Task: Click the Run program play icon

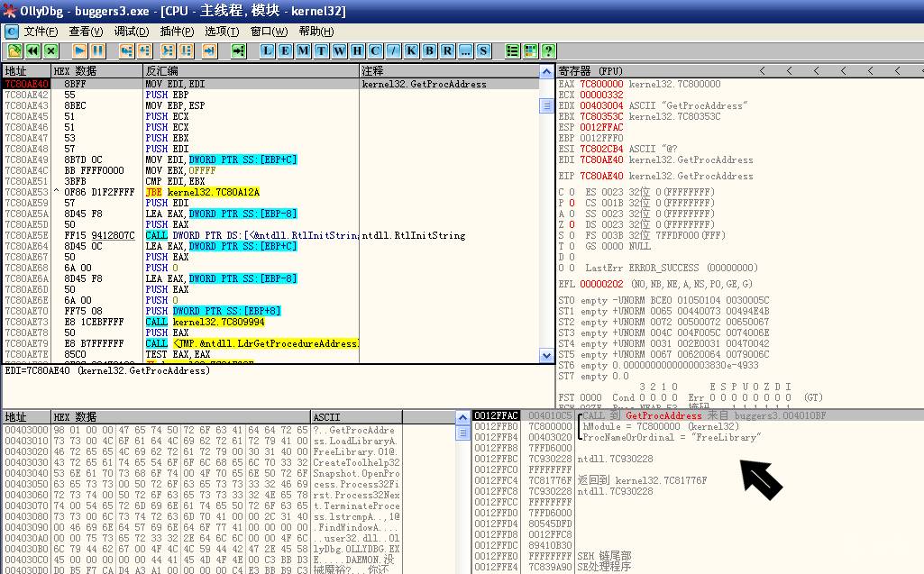Action: [x=80, y=50]
